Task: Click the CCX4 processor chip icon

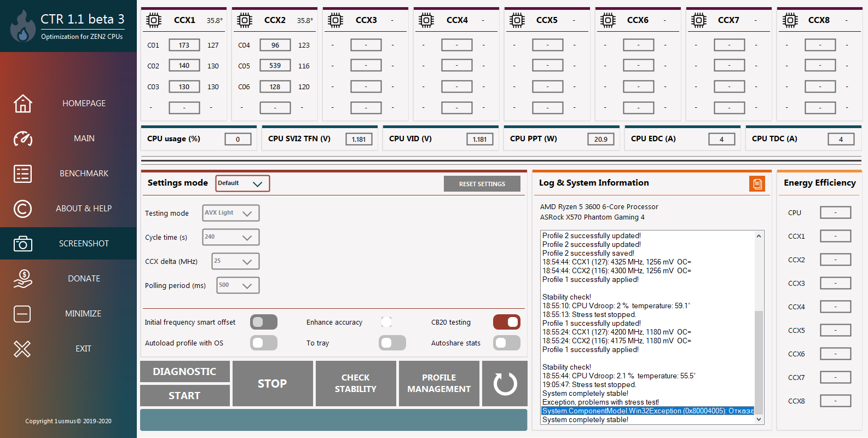Action: coord(426,20)
